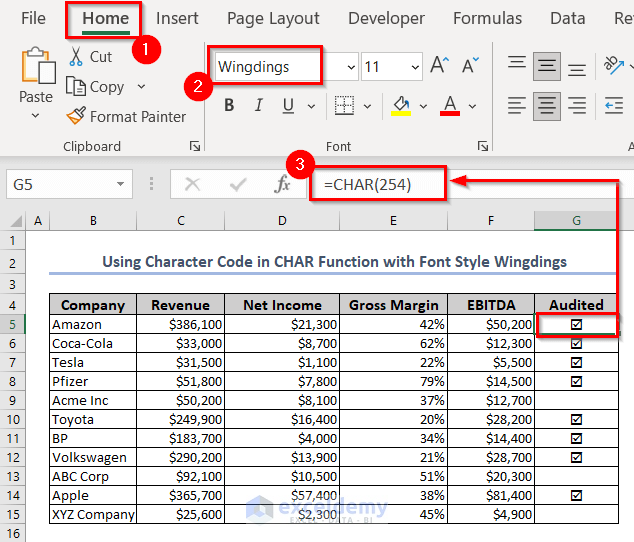Click the Paste clipboard icon

tap(38, 65)
